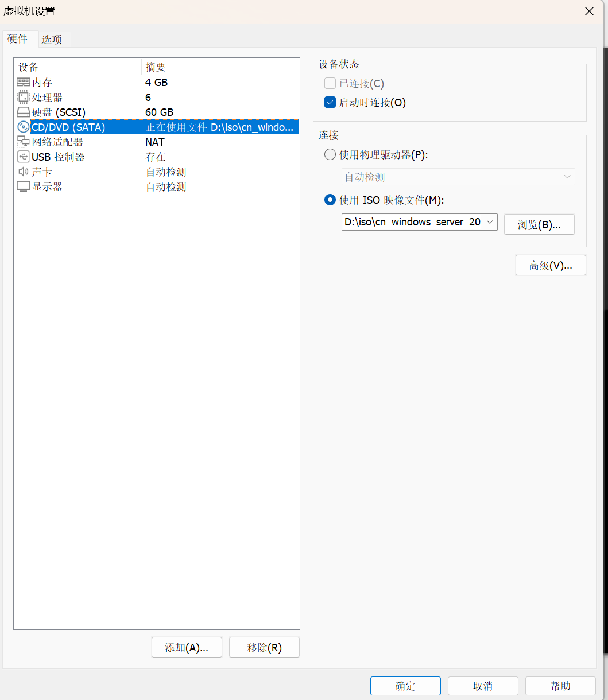Viewport: 608px width, 700px height.
Task: Click the NAT network summary value
Action: [x=155, y=142]
